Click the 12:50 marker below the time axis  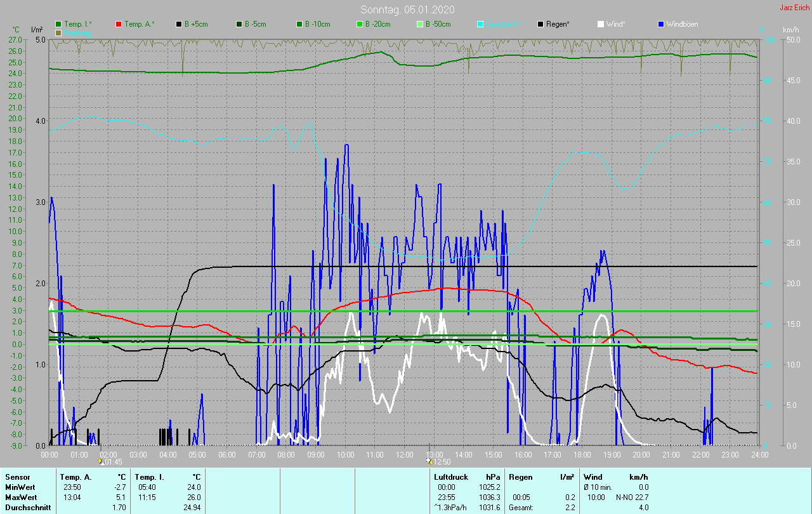(439, 462)
